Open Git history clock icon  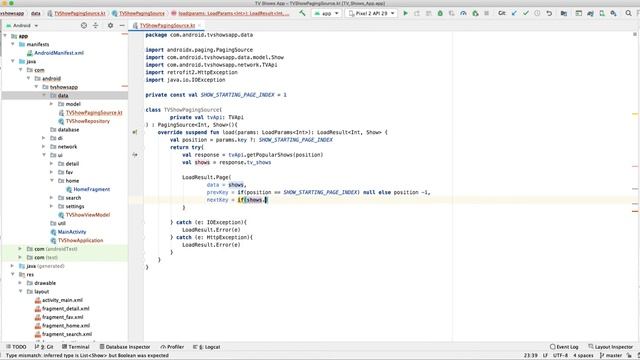click(537, 13)
